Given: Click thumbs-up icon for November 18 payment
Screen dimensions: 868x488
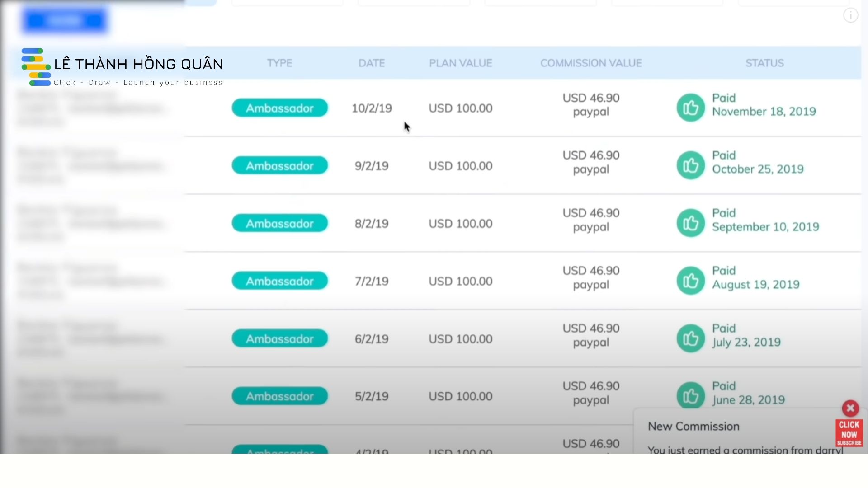Looking at the screenshot, I should coord(690,108).
